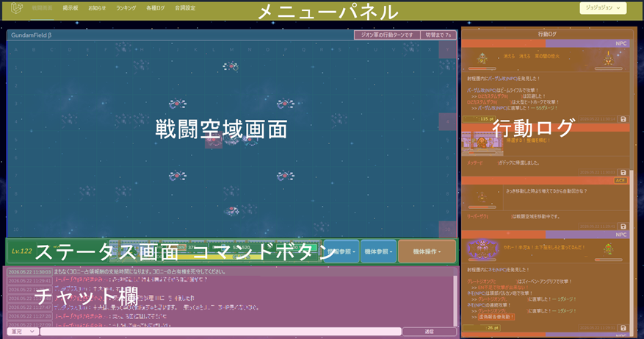Open 各種ログ in the menu bar

[155, 8]
